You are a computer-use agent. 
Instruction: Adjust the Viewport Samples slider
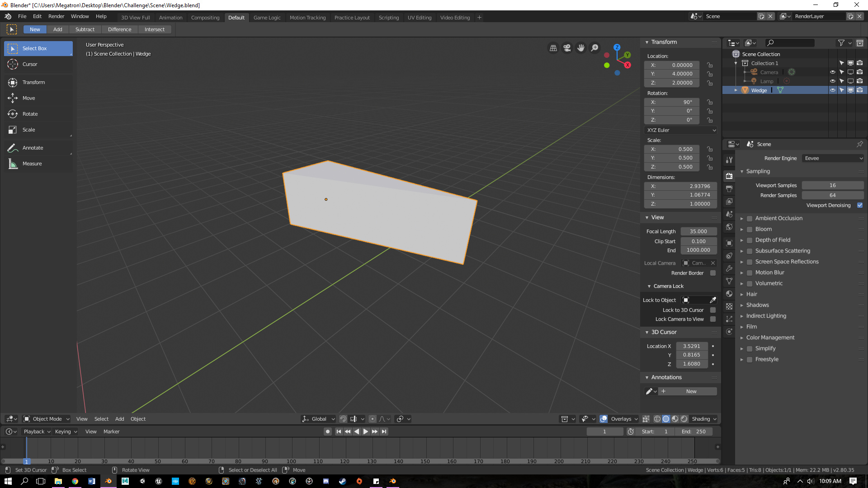coord(832,185)
